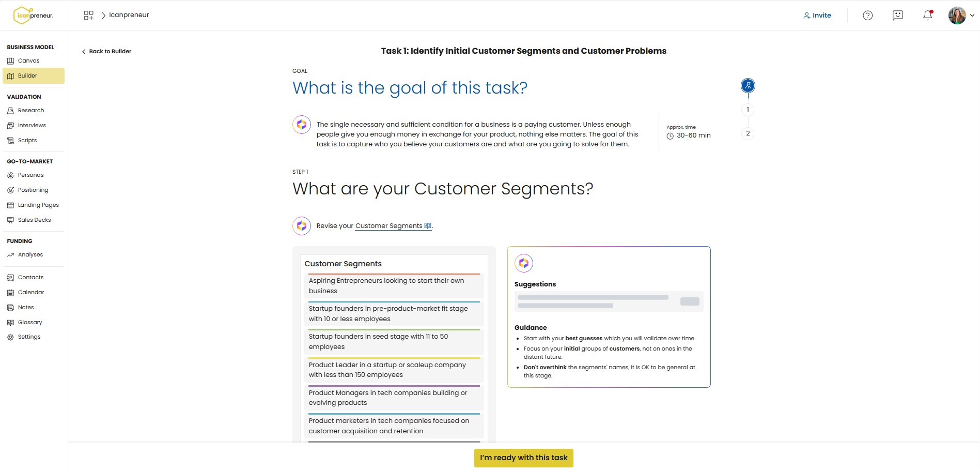Expand the Icanpreneur breadcrumb chevron
980x470 pixels.
point(103,16)
